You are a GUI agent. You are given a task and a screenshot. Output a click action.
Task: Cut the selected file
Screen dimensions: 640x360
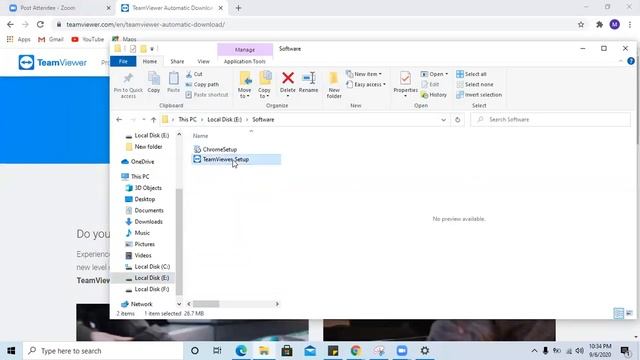(194, 74)
